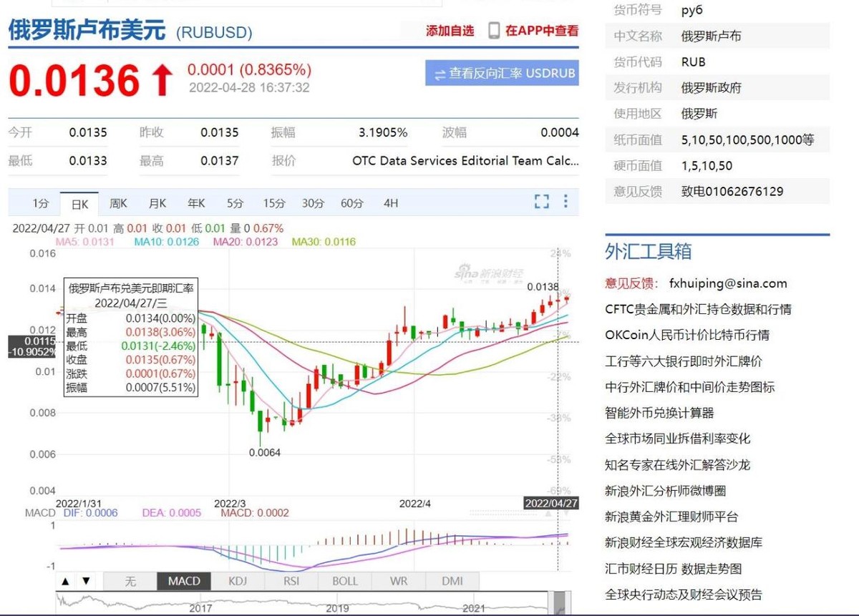Select the WR indicator button
The width and height of the screenshot is (859, 616).
coord(399,581)
